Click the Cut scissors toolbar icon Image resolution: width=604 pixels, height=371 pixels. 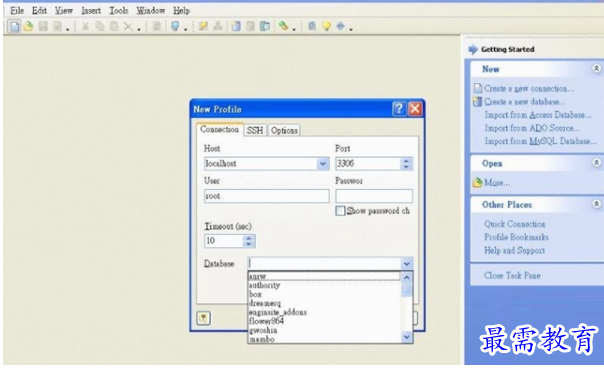coord(86,26)
